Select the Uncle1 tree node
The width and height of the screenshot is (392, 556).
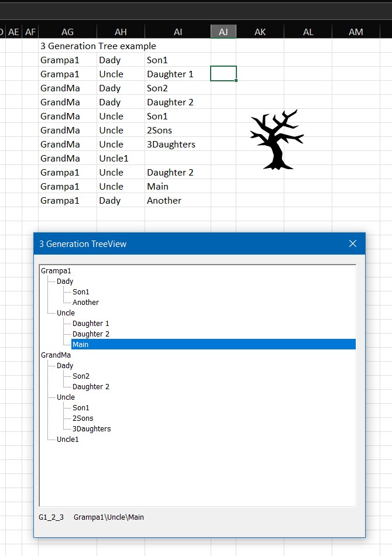pos(68,440)
